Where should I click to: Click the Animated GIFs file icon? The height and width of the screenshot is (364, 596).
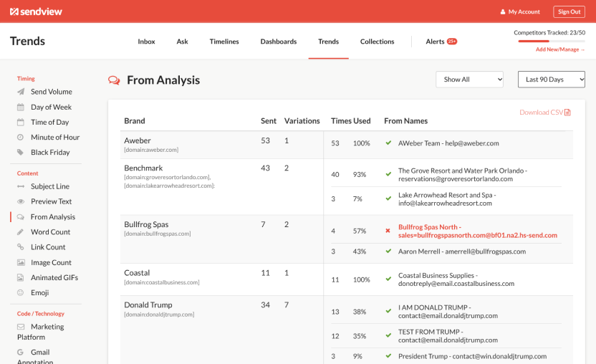point(21,278)
